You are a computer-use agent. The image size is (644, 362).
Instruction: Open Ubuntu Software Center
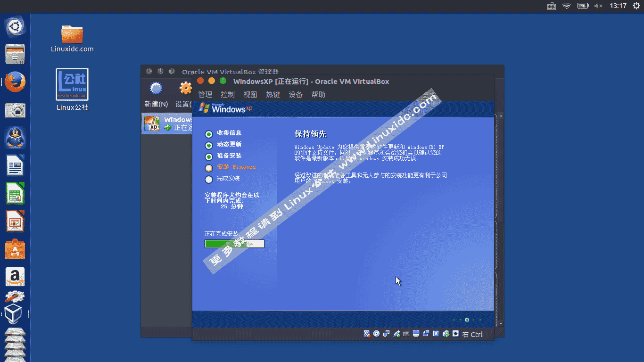pos(15,249)
